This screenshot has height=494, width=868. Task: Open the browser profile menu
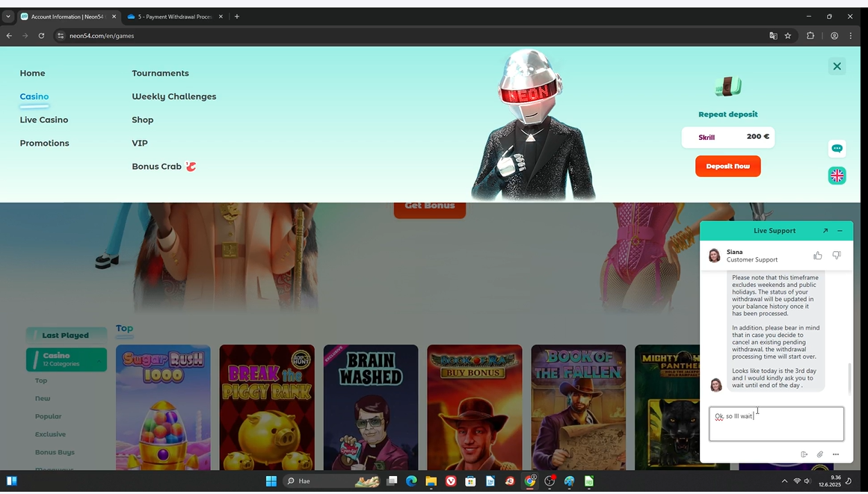(834, 35)
